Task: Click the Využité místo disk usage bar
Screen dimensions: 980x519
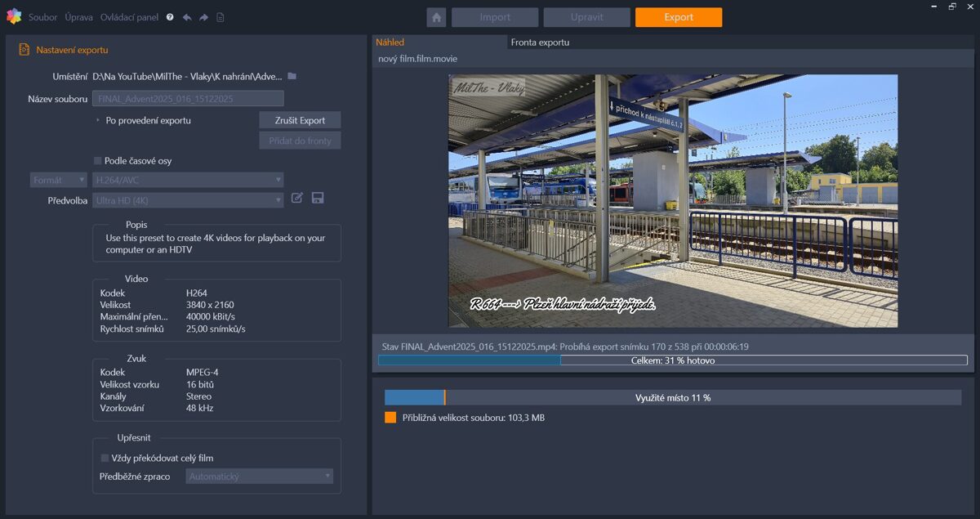Action: point(672,398)
